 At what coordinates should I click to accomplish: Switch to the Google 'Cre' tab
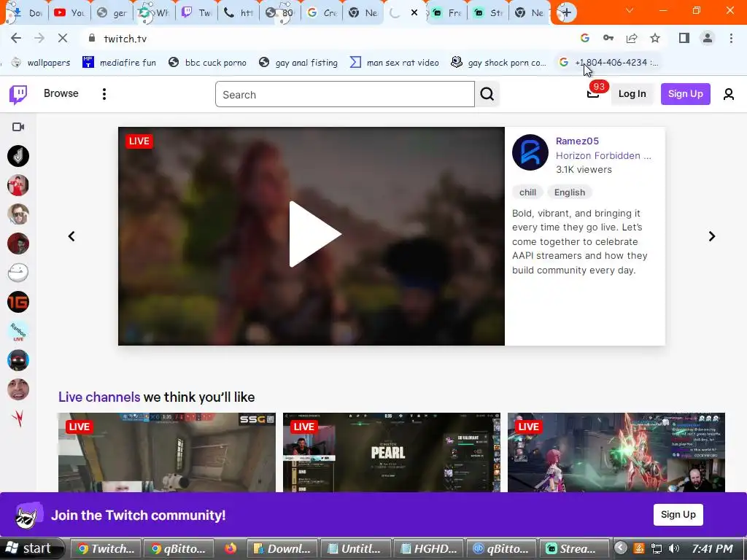[x=322, y=13]
